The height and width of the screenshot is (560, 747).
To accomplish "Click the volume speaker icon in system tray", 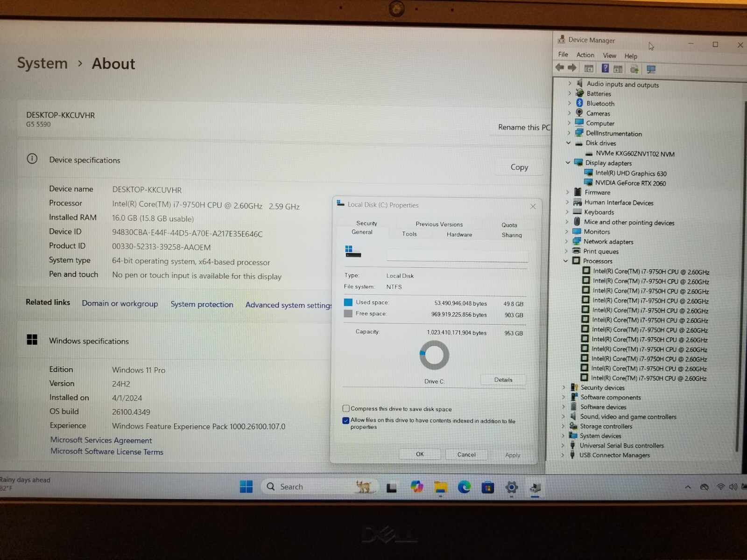I will tap(733, 487).
